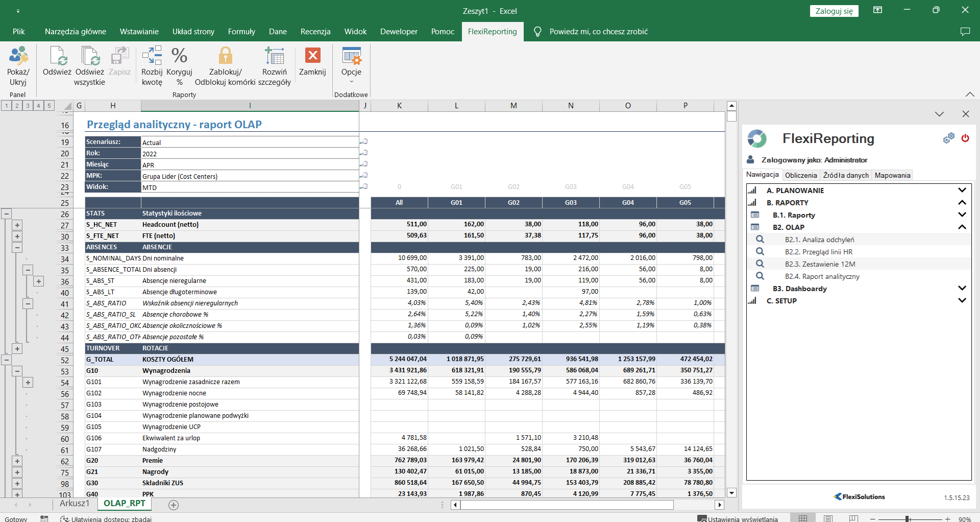Image resolution: width=980 pixels, height=522 pixels.
Task: Click the red power logout icon
Action: pyautogui.click(x=965, y=138)
